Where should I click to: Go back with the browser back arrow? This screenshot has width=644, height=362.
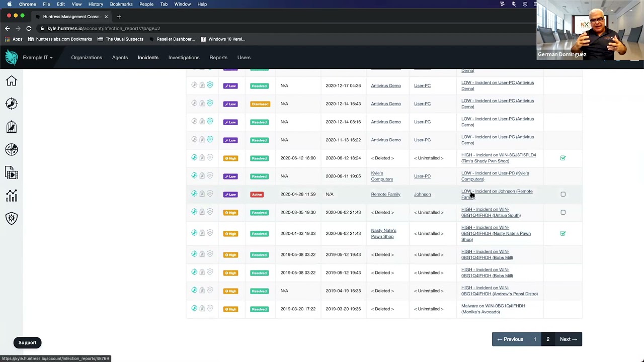pyautogui.click(x=8, y=29)
